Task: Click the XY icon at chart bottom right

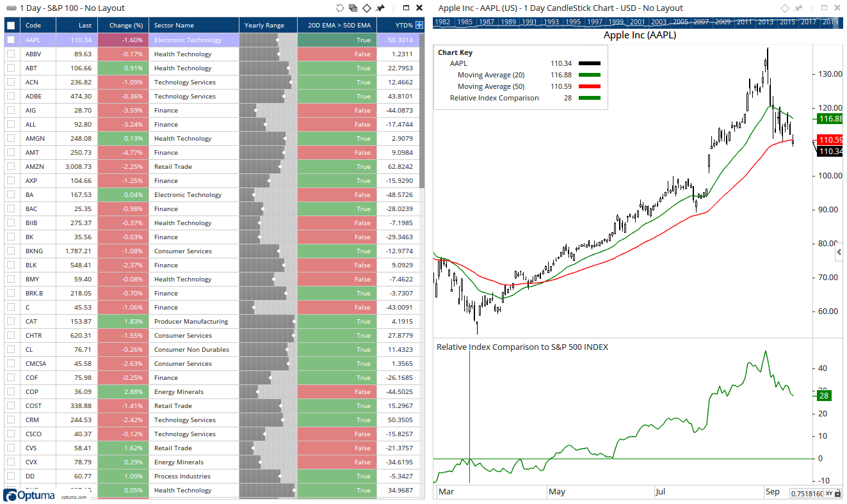Action: 829,493
